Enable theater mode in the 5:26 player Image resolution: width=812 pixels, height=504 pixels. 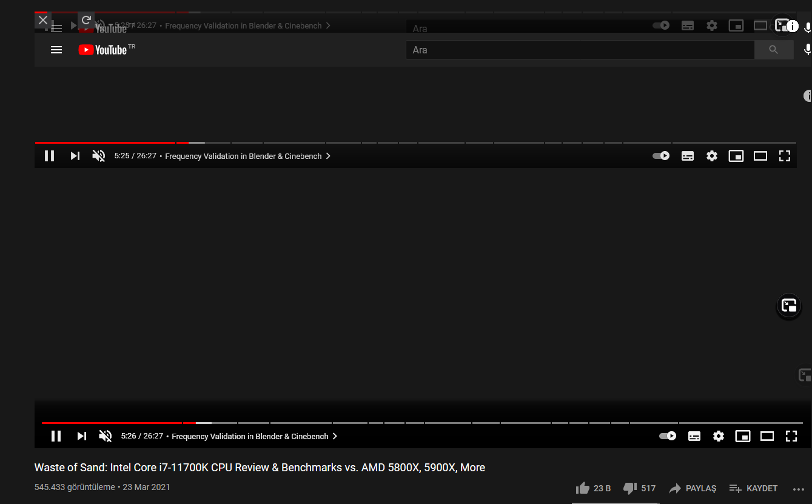(x=767, y=436)
